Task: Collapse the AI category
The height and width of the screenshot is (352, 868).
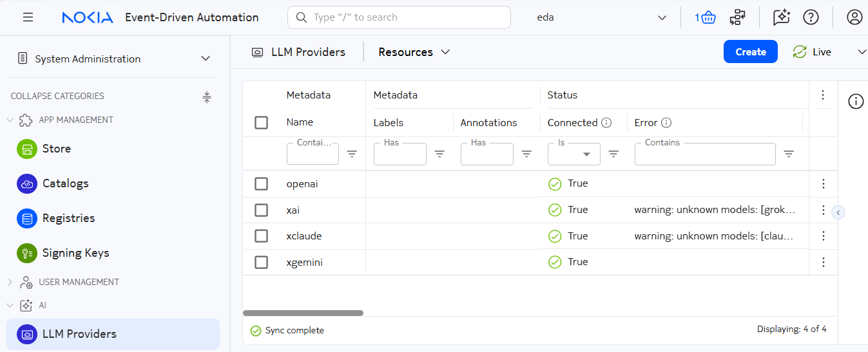Action: pyautogui.click(x=10, y=305)
